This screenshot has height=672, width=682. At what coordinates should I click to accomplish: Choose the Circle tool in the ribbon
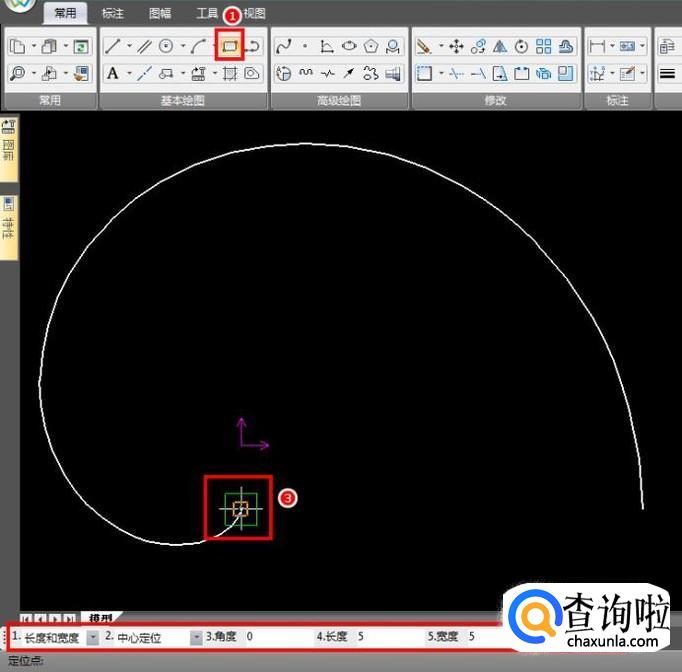pyautogui.click(x=166, y=46)
